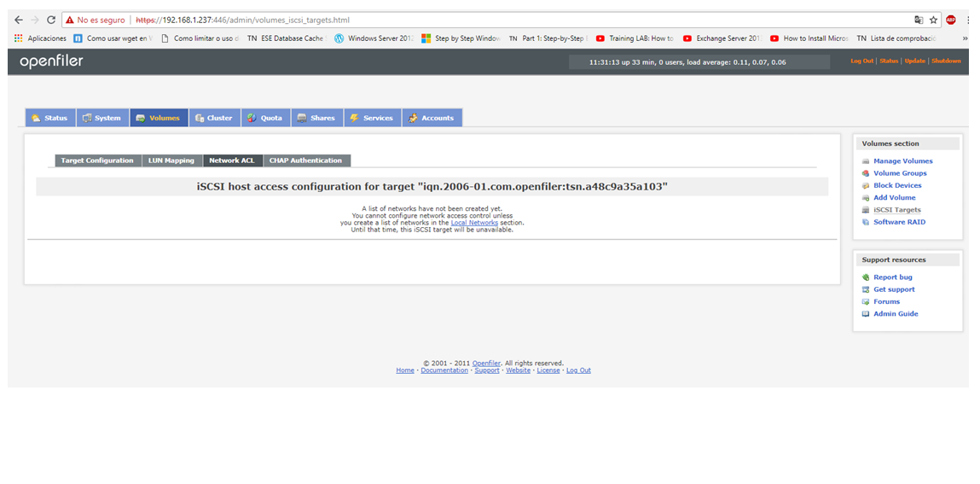
Task: Open the Status main tab
Action: pyautogui.click(x=50, y=118)
